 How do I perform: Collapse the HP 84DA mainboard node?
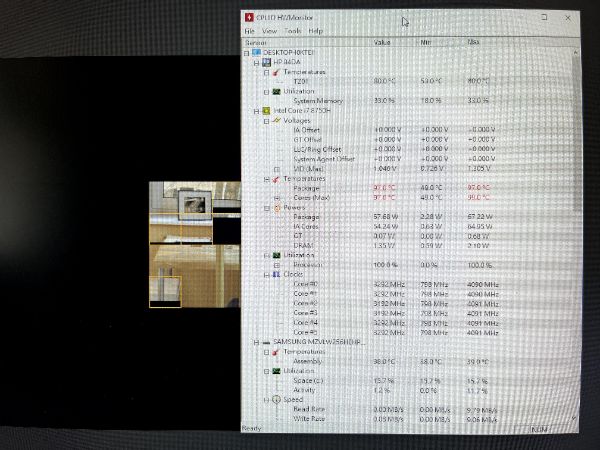[256, 63]
